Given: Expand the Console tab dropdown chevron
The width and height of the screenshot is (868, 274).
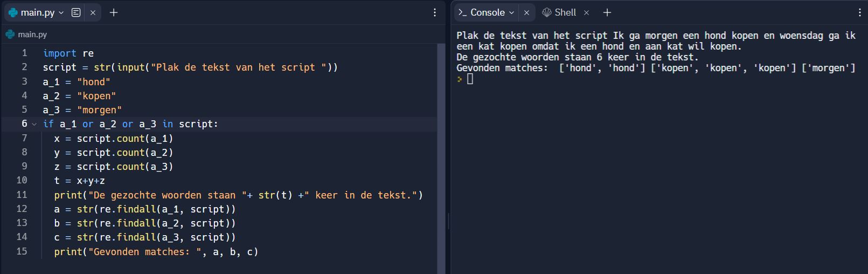Looking at the screenshot, I should pos(511,12).
